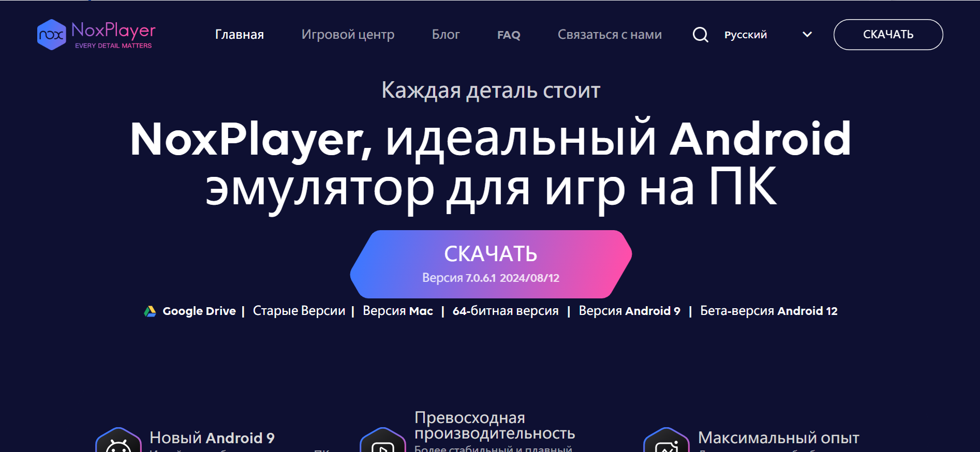This screenshot has width=980, height=452.
Task: Open the Бета-версия Android 12 link
Action: point(769,311)
